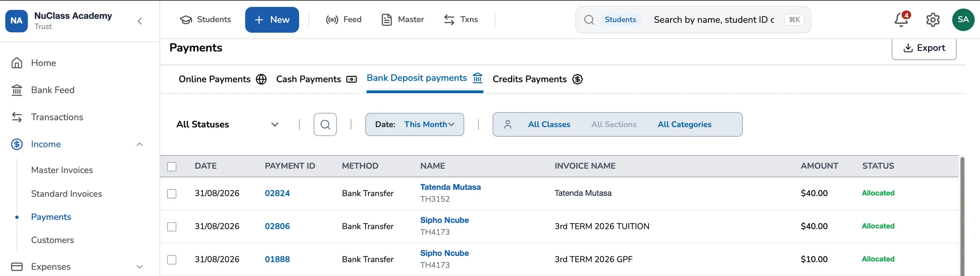Viewport: 980px width, 276px height.
Task: Open the Date This Month dropdown
Action: [x=415, y=124]
